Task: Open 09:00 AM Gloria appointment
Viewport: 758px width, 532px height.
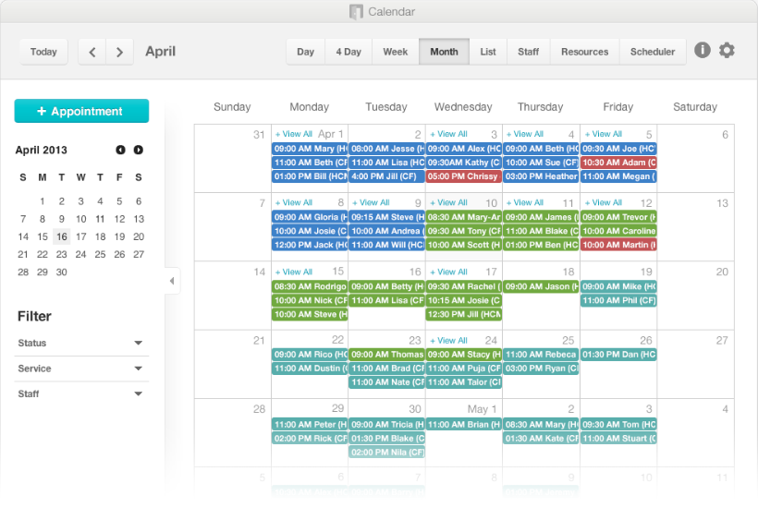Action: tap(310, 217)
